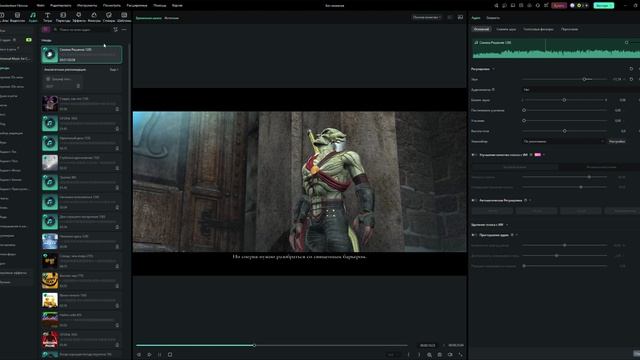Click the stop button under the preview
The image size is (640, 360).
tap(170, 355)
